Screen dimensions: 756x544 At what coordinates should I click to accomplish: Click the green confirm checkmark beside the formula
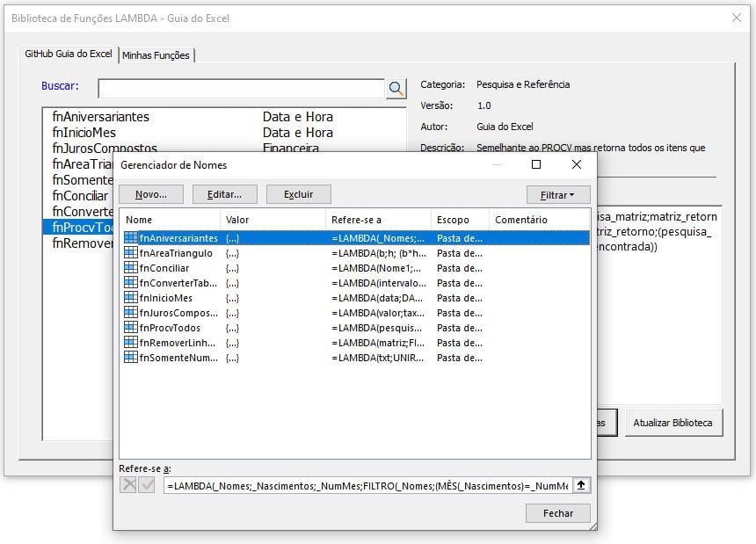point(147,485)
